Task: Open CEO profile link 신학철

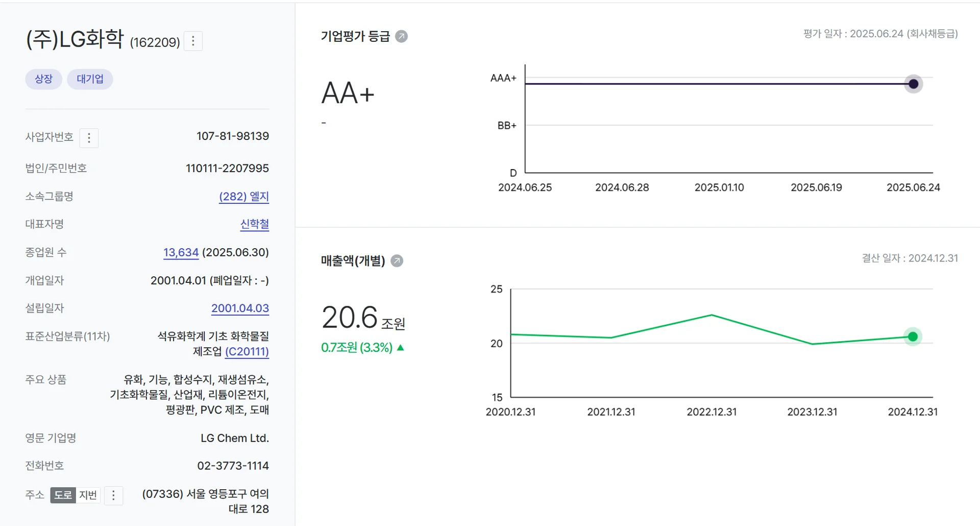Action: coord(255,224)
